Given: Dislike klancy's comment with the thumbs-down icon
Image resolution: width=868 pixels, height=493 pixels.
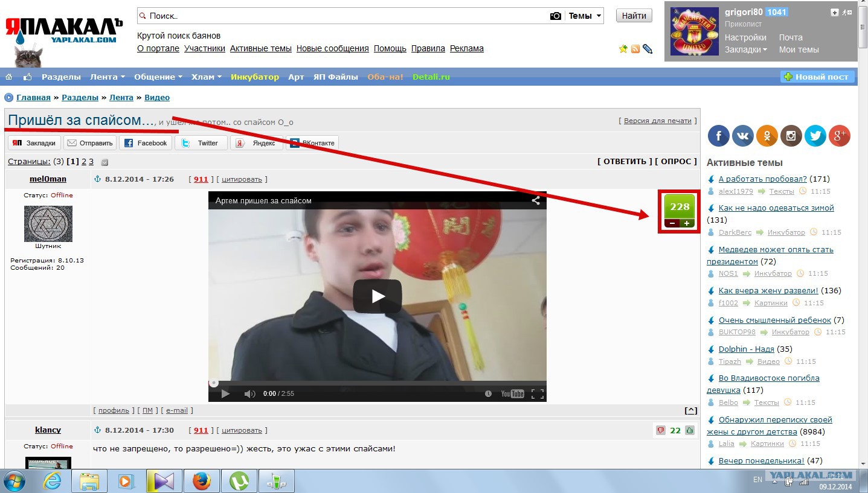Looking at the screenshot, I should [x=661, y=430].
